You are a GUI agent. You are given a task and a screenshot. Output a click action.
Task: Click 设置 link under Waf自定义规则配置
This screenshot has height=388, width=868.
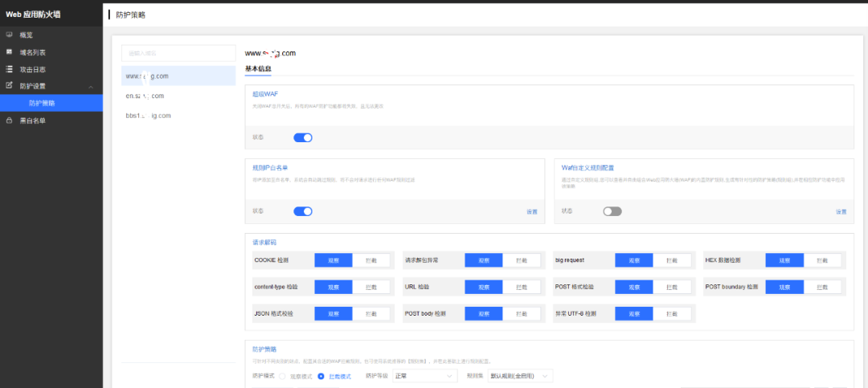(x=841, y=212)
